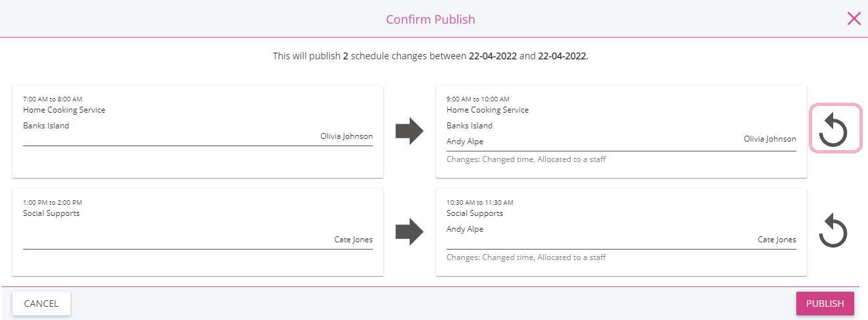Click the schedule changes summary text
Image resolution: width=868 pixels, height=320 pixels.
click(x=430, y=57)
